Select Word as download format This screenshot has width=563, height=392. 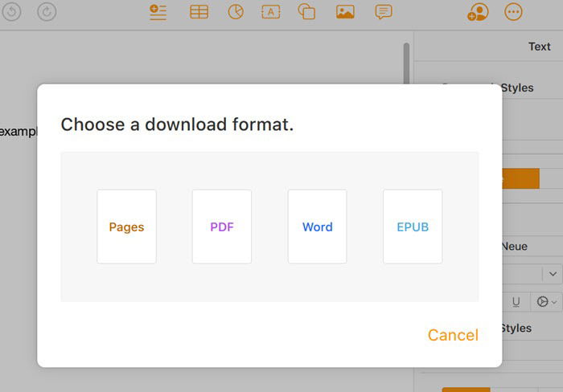[318, 227]
